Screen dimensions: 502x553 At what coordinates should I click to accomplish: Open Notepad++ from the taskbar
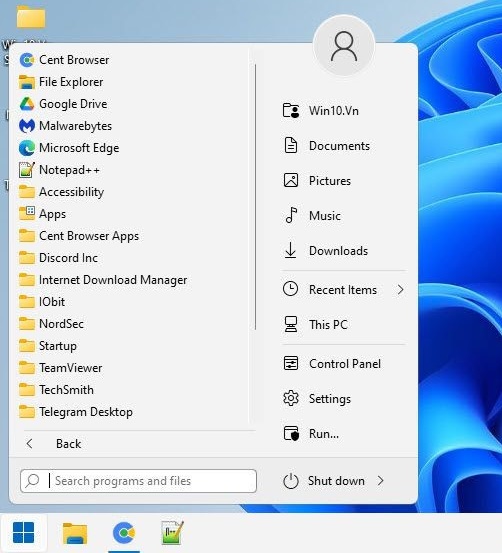(172, 533)
